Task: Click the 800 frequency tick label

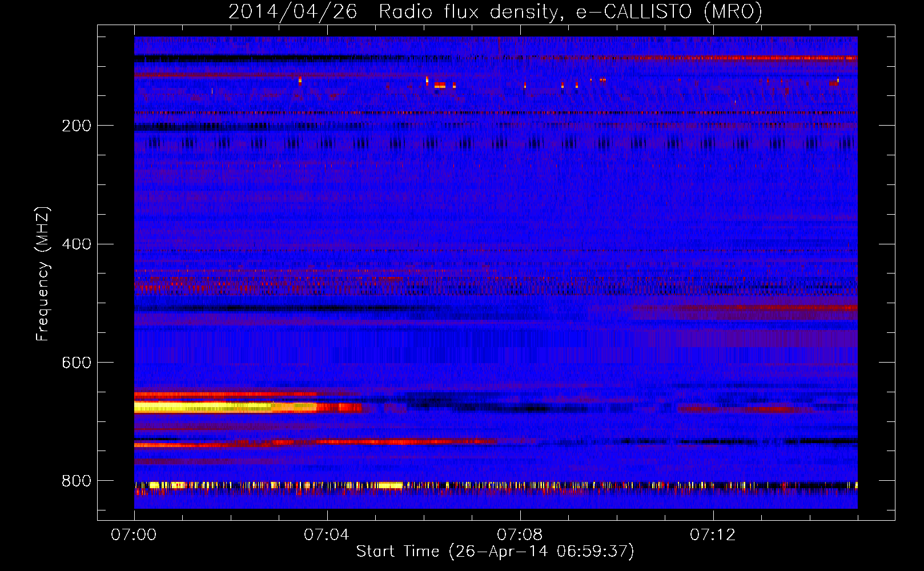Action: tap(77, 481)
